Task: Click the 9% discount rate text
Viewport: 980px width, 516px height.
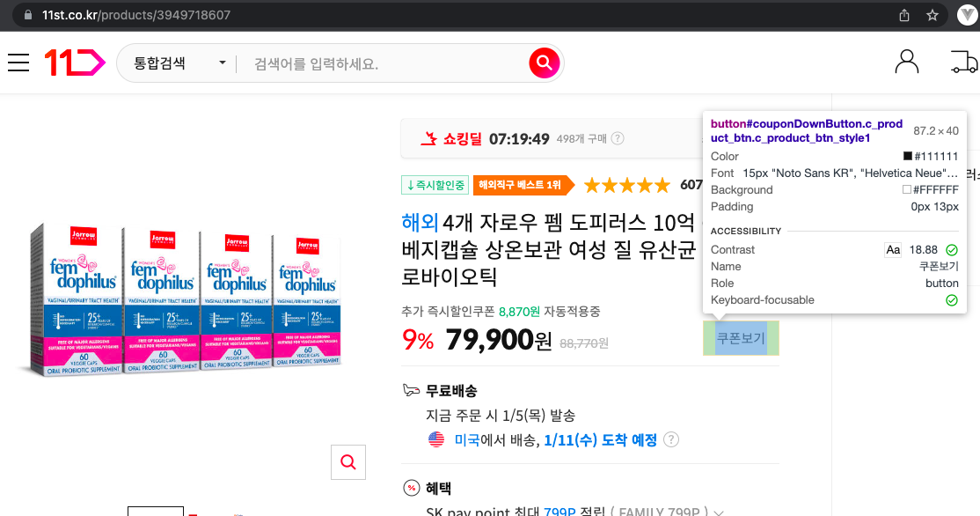Action: coord(418,340)
